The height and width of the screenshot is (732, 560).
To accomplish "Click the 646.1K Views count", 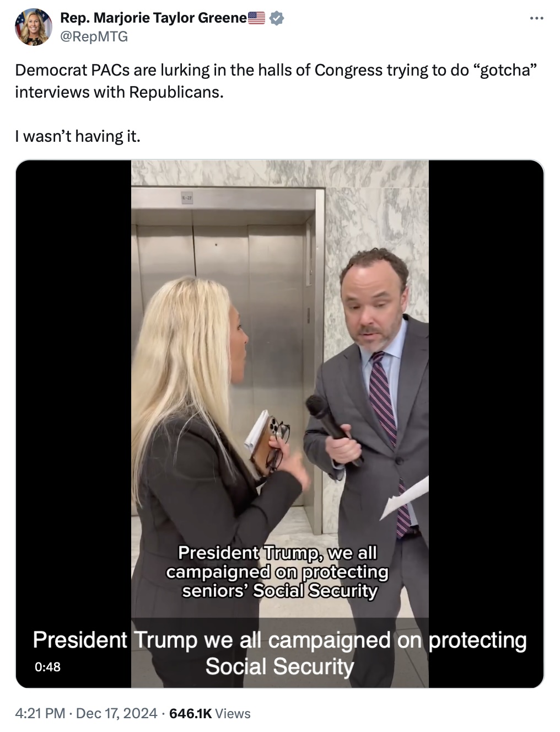I will [210, 713].
